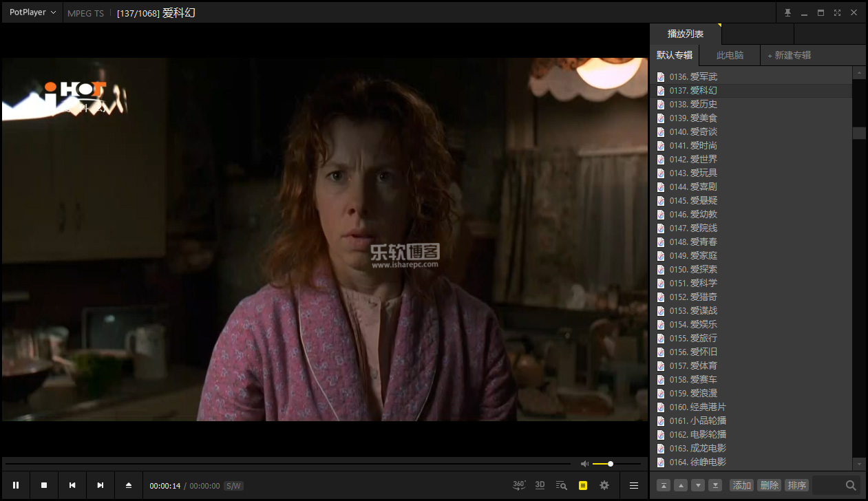
Task: Click the file icon beside 0155. 爱旅行
Action: pos(661,338)
